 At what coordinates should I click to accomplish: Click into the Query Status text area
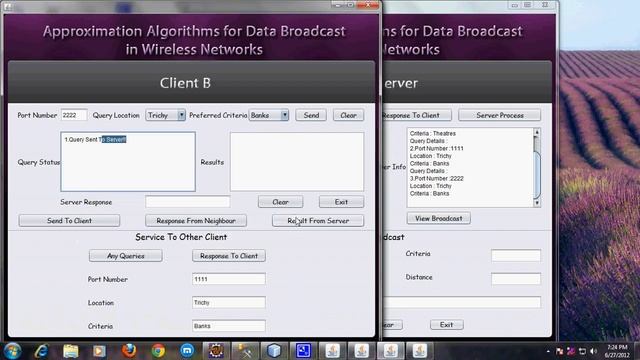[128, 162]
